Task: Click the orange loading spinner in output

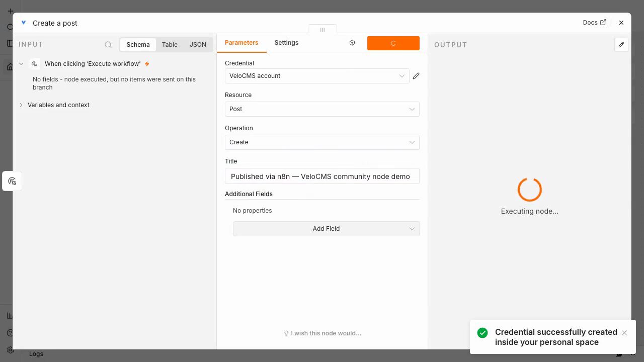Action: (x=530, y=190)
